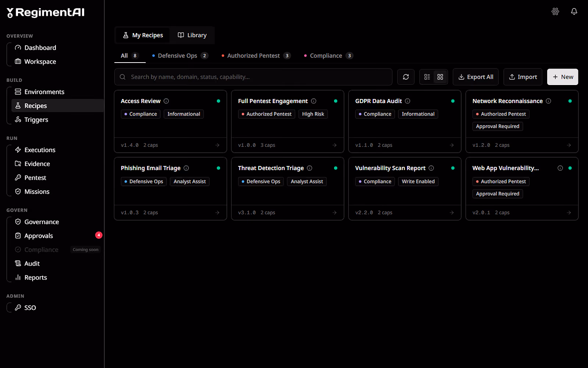The width and height of the screenshot is (588, 368).
Task: Open Full Pentest Engagement card arrow
Action: pos(334,145)
